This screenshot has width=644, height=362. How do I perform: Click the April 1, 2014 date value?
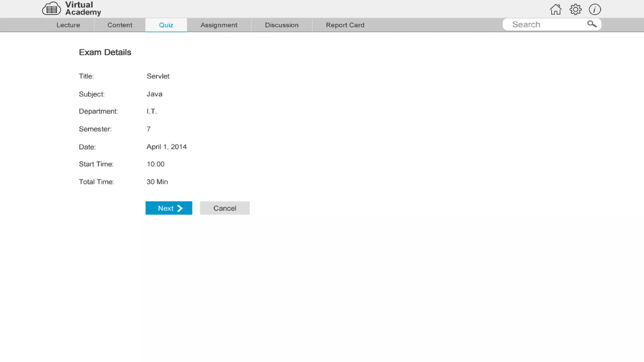166,147
